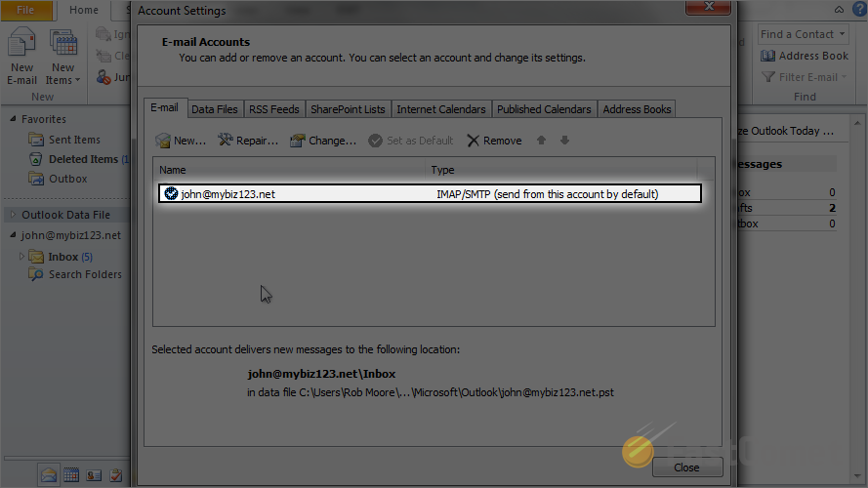Open Published Calendars tab
The image size is (868, 488).
[x=544, y=109]
